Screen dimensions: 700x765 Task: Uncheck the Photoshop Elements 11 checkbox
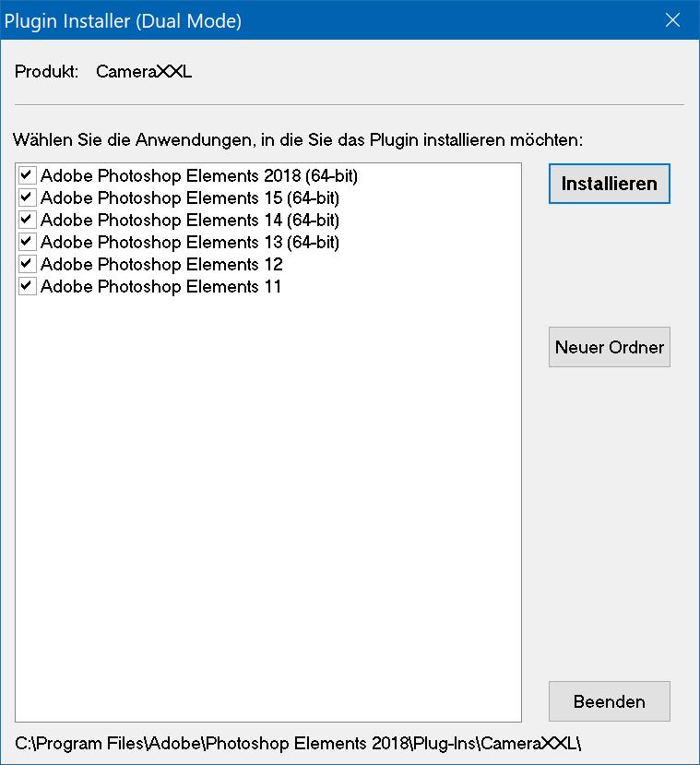coord(27,286)
